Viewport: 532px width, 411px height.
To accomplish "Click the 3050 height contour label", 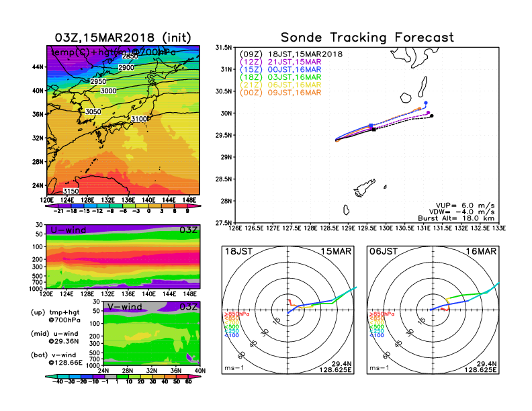I will 93,111.
